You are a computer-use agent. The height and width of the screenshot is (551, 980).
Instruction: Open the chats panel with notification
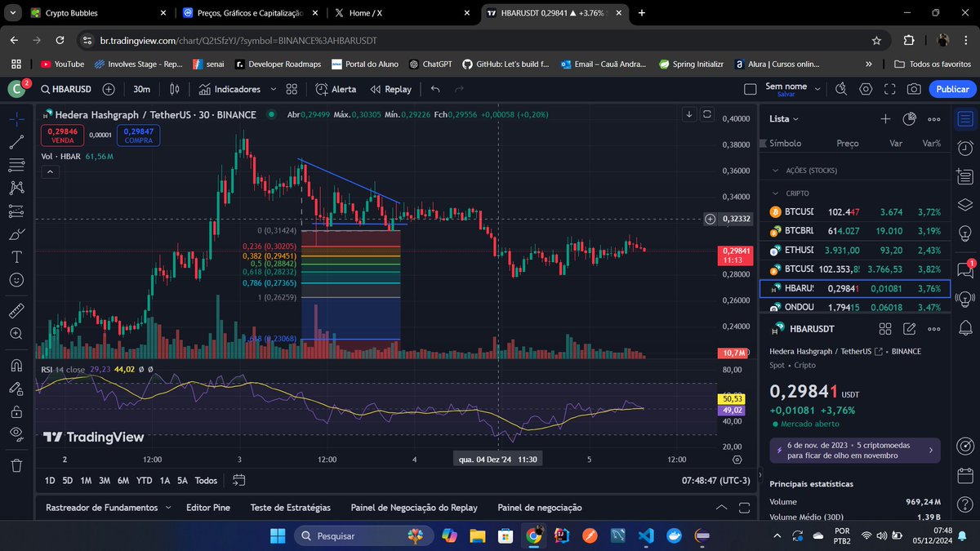click(x=965, y=271)
